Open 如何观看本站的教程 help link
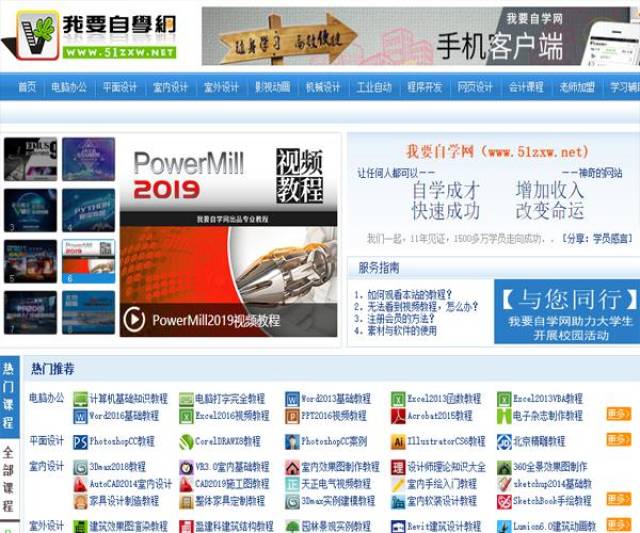 point(410,295)
